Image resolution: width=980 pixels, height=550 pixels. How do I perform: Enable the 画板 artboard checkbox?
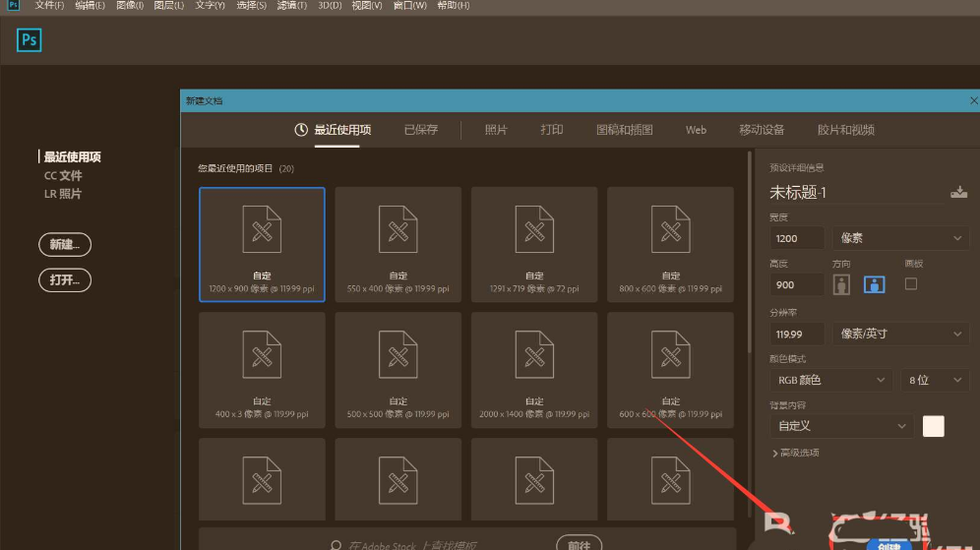(911, 283)
